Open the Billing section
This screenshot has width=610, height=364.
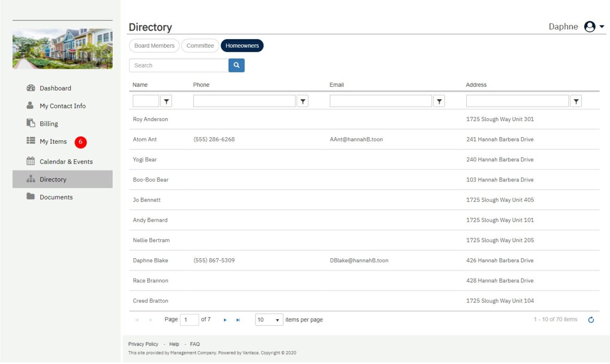(x=48, y=123)
